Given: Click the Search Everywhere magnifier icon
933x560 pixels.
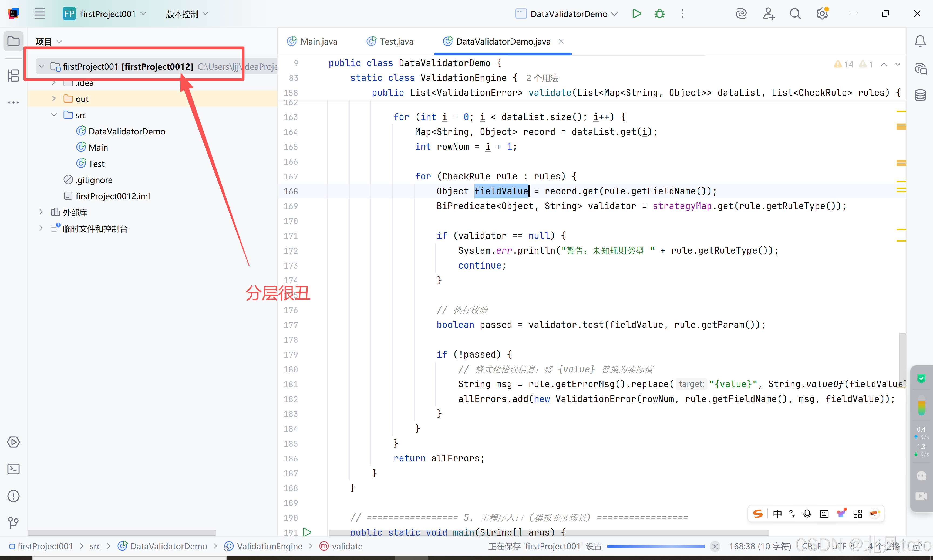Looking at the screenshot, I should click(x=795, y=14).
